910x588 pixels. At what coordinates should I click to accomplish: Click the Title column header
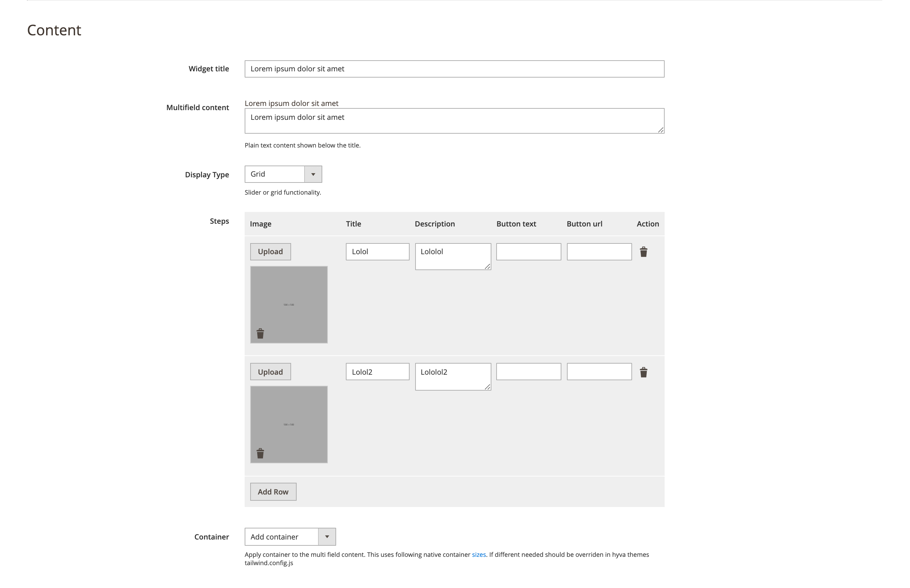[x=353, y=224]
